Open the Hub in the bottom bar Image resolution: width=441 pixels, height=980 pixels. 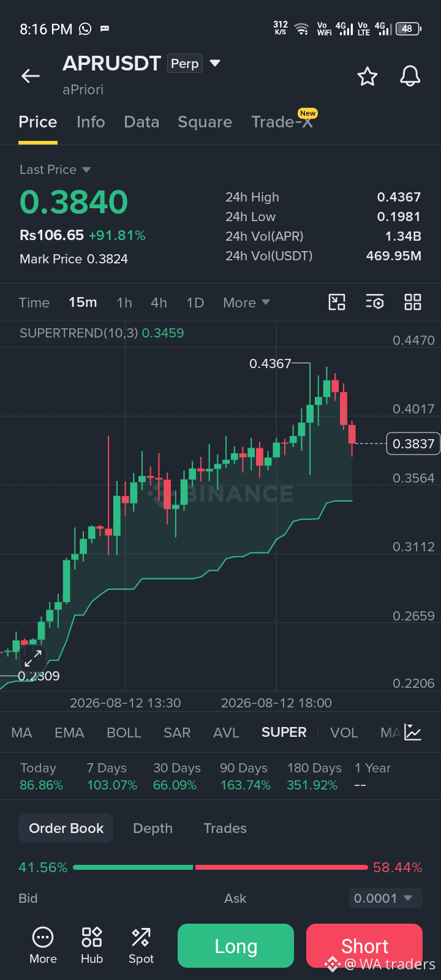point(92,946)
